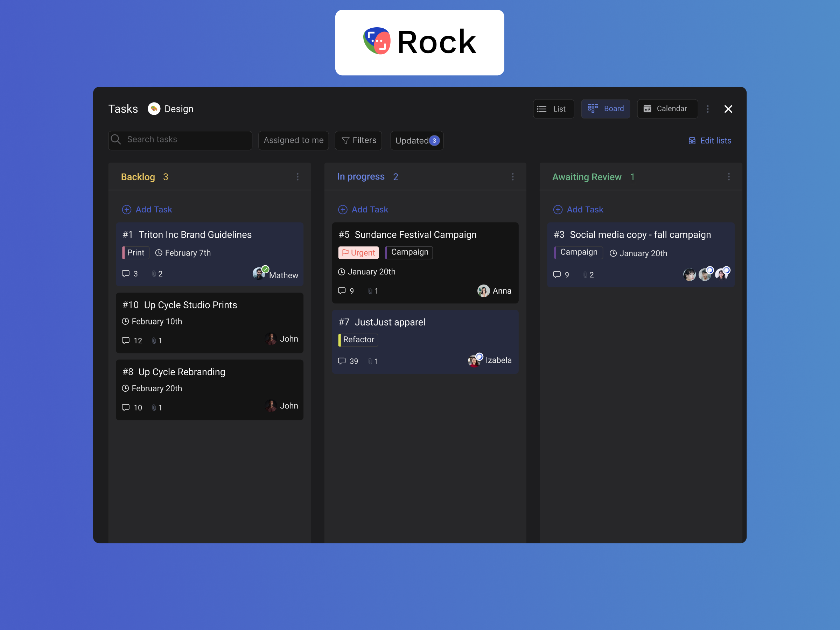Click the attachment icon on Up Cycle Studio Prints
840x630 pixels.
(154, 340)
